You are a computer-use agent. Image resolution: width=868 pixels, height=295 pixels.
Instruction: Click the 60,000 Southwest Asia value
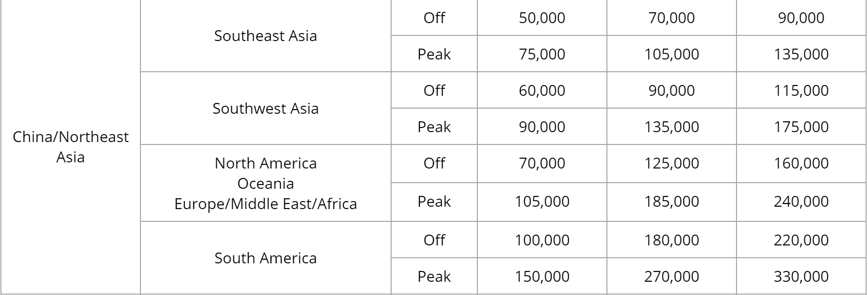coord(542,91)
